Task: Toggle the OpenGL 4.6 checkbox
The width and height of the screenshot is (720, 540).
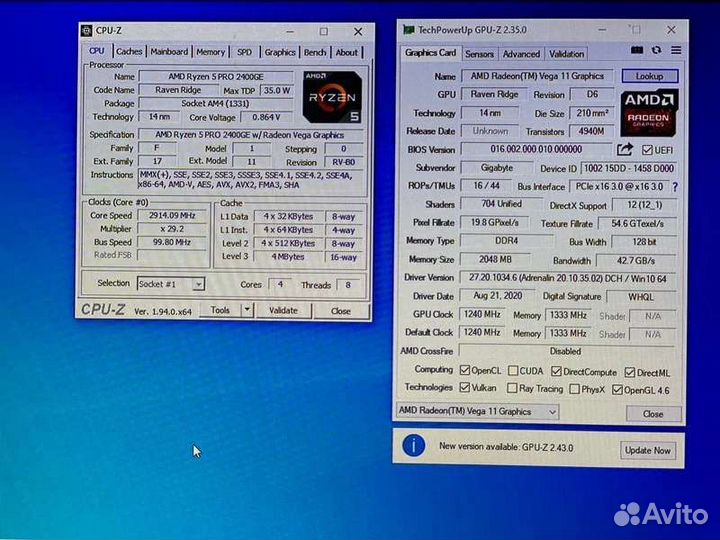Action: tap(617, 390)
